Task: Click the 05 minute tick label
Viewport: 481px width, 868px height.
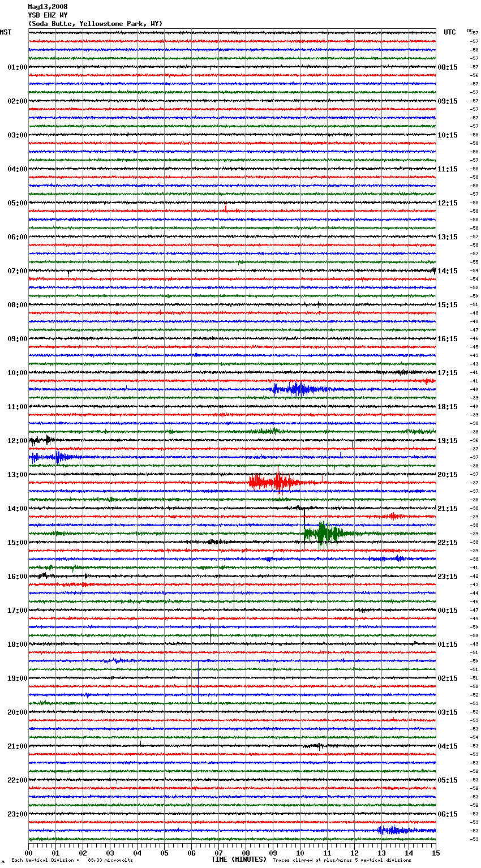Action: 165,853
